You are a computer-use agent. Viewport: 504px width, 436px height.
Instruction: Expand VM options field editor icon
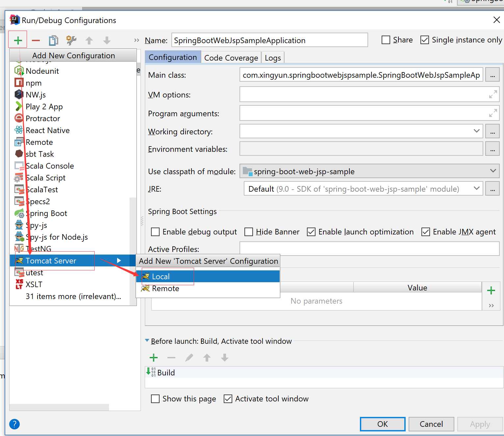[x=493, y=95]
